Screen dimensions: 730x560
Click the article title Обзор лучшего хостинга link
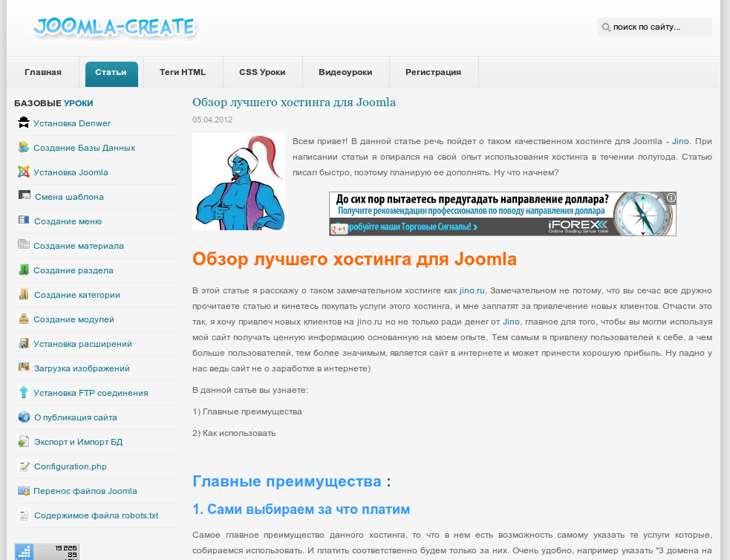point(293,102)
